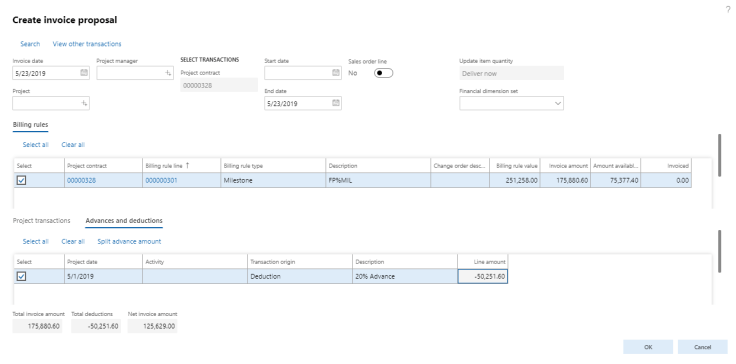The image size is (736, 364).
Task: Uncheck the 20% Advance deduction row checkbox
Action: (22, 276)
